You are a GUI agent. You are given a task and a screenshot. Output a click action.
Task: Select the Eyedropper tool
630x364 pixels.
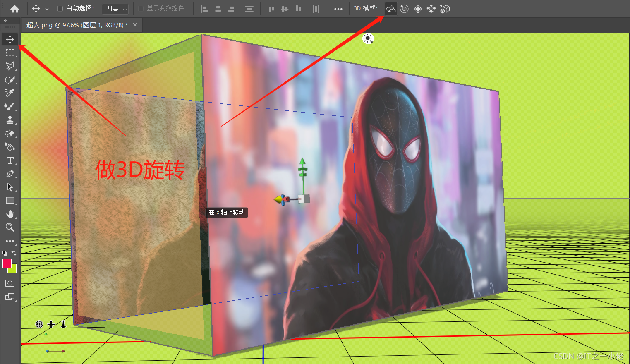10,93
